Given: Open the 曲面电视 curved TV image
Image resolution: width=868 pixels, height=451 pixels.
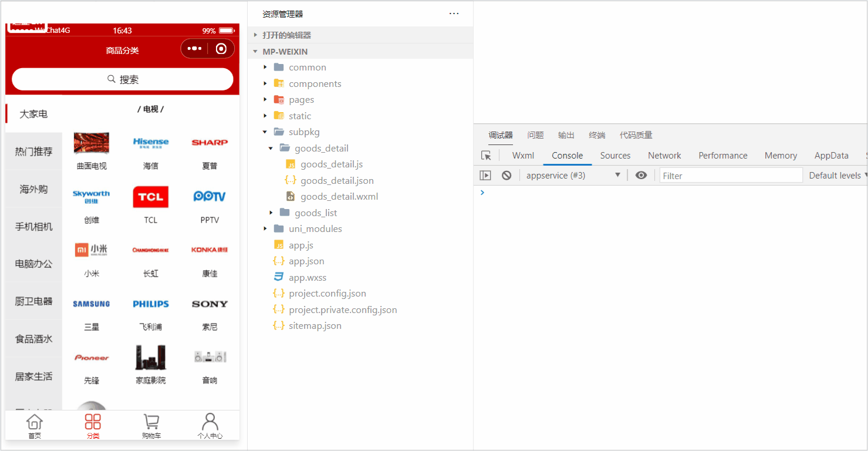Looking at the screenshot, I should pyautogui.click(x=92, y=143).
